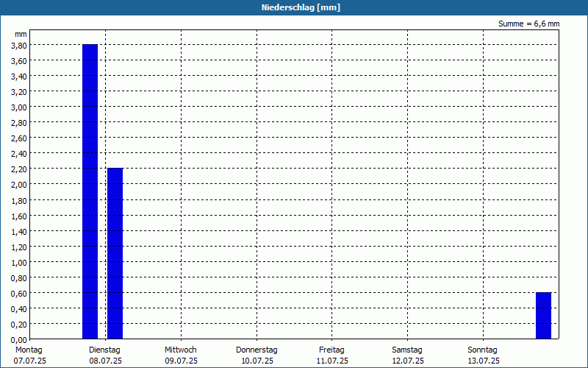Click the Samstag axis label
The image size is (588, 368).
click(407, 350)
